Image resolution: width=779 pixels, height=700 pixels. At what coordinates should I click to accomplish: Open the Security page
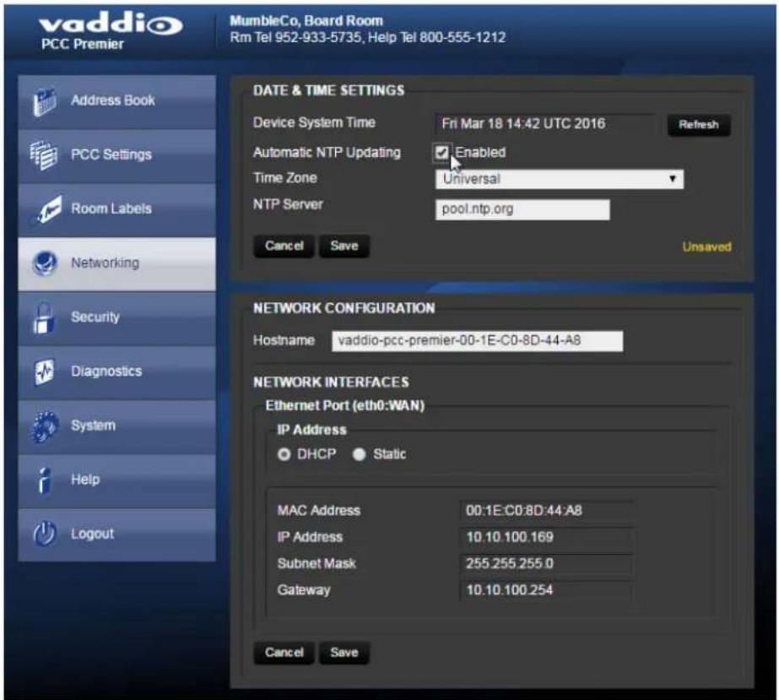point(116,317)
